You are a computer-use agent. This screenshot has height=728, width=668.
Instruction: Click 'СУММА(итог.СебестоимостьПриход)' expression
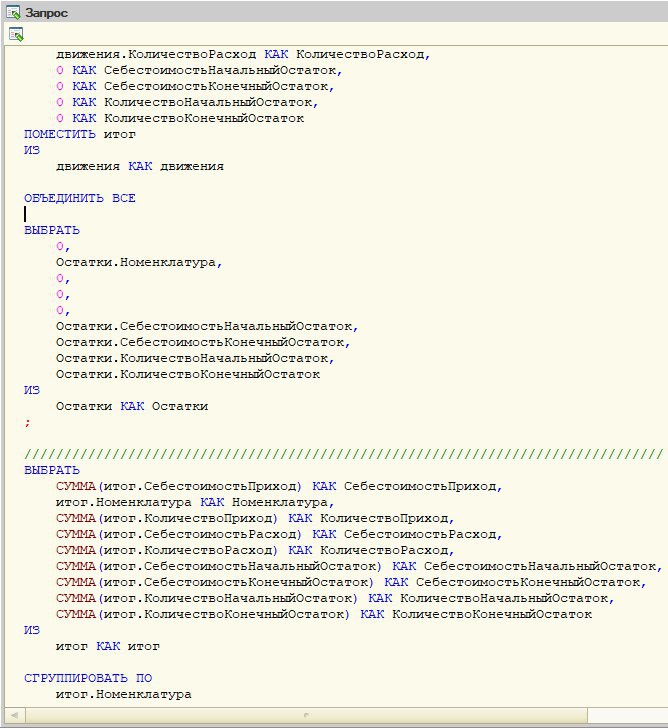coord(179,486)
